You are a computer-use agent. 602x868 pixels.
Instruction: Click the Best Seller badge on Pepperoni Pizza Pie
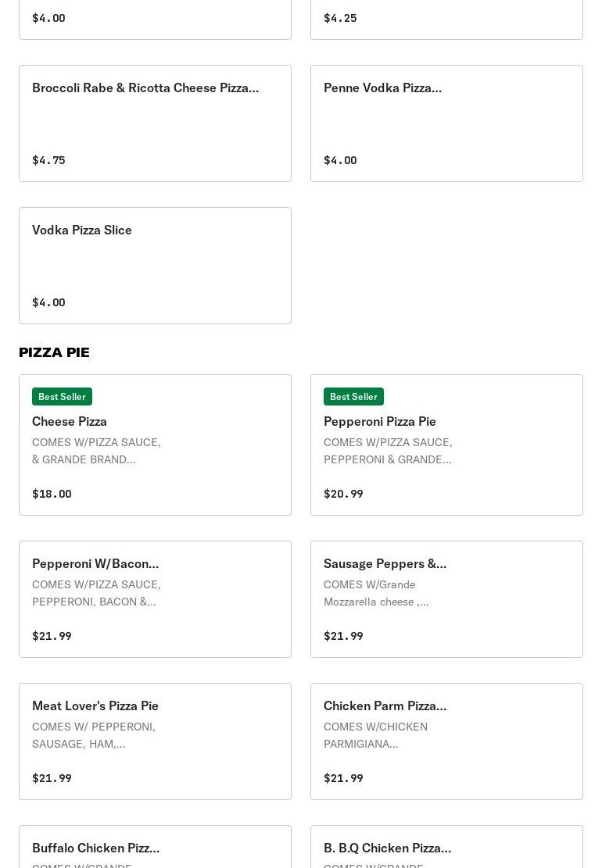(353, 396)
